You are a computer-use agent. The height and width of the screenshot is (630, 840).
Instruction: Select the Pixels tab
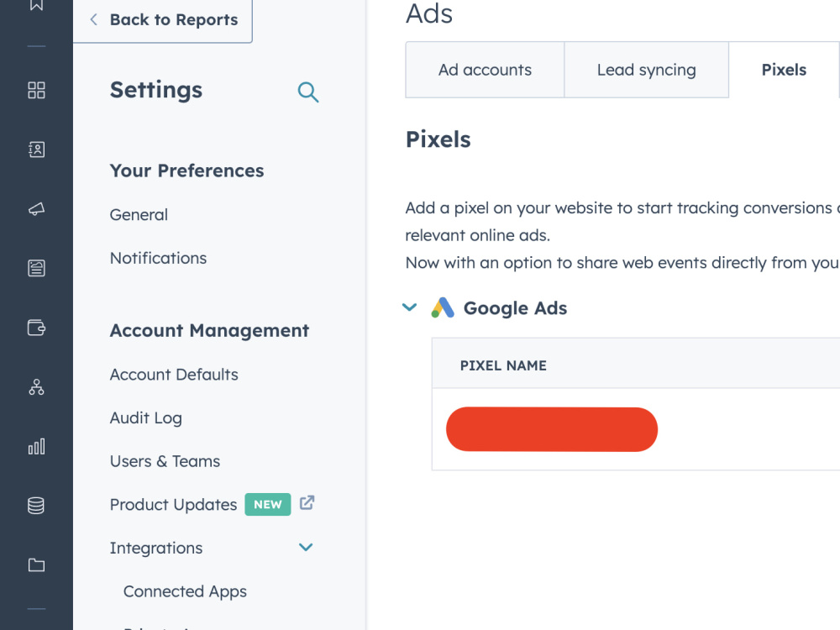coord(784,70)
